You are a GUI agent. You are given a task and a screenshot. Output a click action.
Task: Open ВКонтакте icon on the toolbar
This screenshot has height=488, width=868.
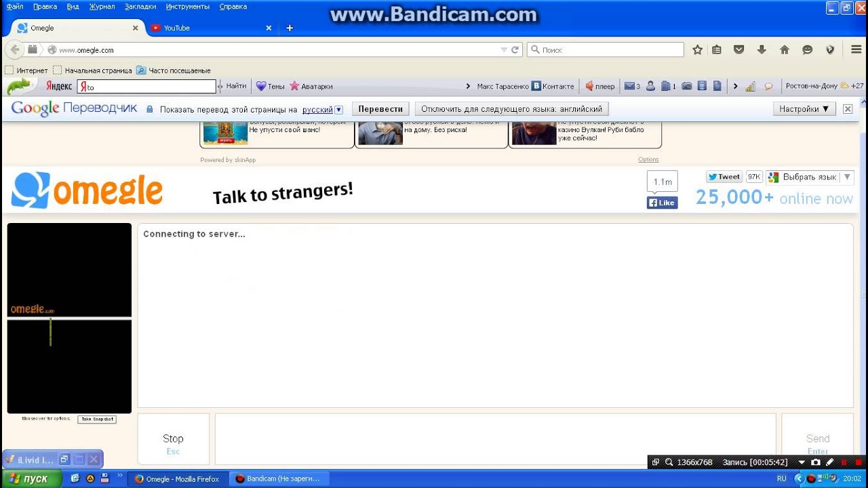coord(536,86)
